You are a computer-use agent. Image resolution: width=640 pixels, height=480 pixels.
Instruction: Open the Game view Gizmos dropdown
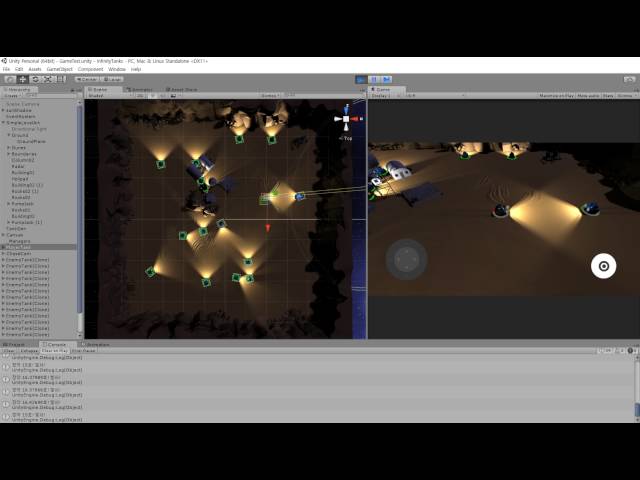pyautogui.click(x=627, y=96)
